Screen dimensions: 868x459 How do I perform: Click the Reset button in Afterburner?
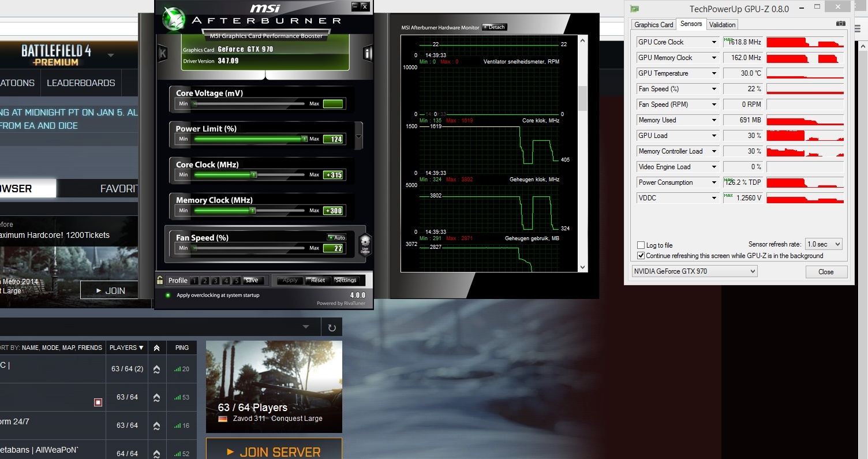point(318,281)
